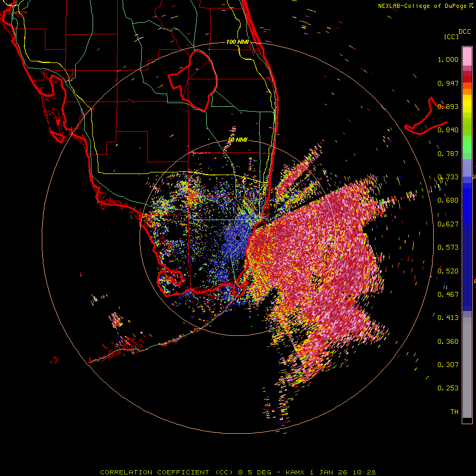Select the 0.307 scale value
Viewport: 476px width, 476px height.
pos(448,365)
